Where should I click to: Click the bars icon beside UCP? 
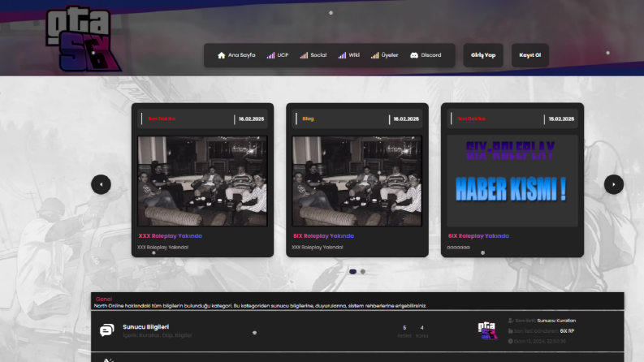pos(270,55)
